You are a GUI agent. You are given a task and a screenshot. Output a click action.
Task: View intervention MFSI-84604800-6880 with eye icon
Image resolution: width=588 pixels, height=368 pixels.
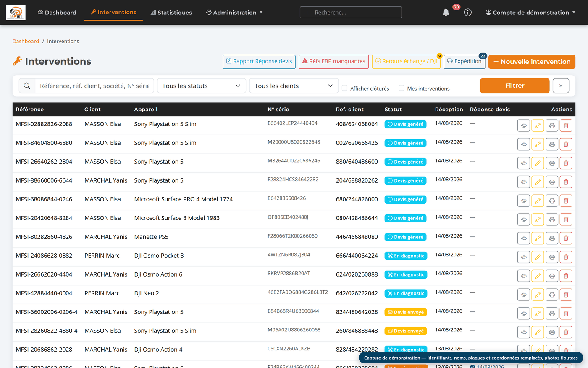(x=524, y=144)
